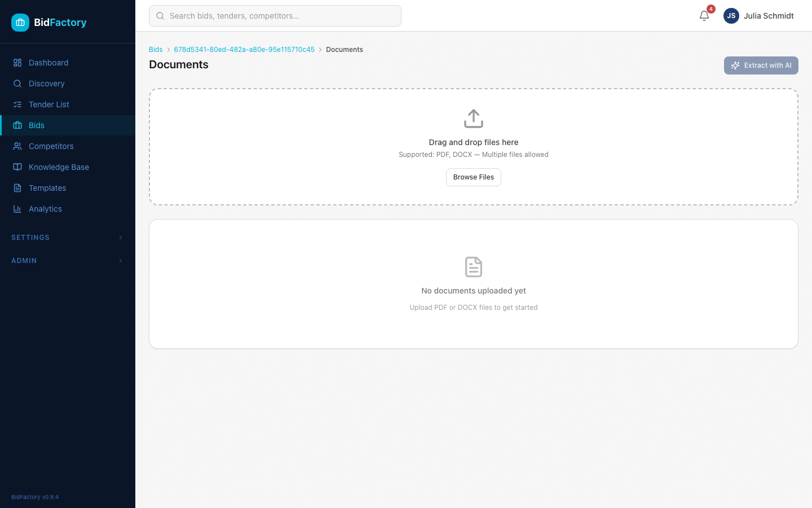Click 'Upload PDF or DOCX files' hint text

[x=474, y=308]
